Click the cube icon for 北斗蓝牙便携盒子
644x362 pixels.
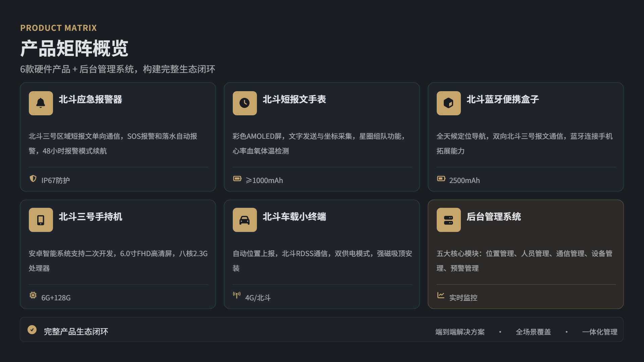448,103
